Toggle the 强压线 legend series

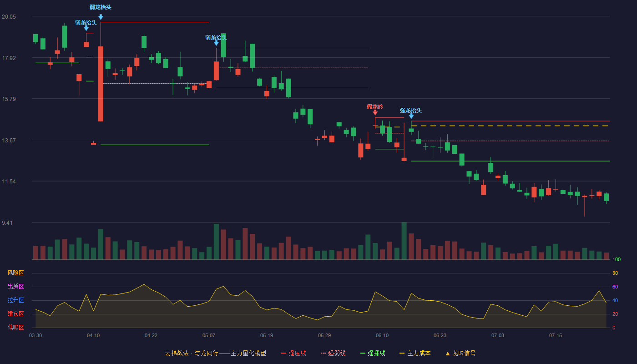click(293, 353)
